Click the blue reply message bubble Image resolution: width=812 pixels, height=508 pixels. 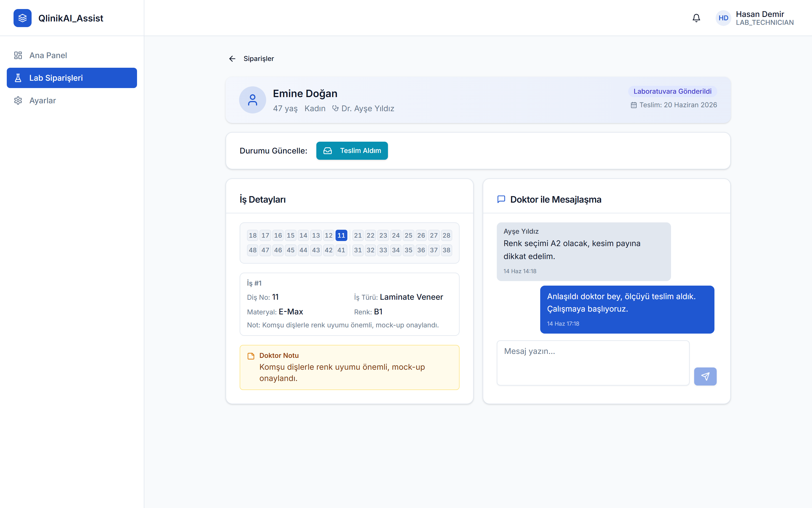click(x=627, y=309)
